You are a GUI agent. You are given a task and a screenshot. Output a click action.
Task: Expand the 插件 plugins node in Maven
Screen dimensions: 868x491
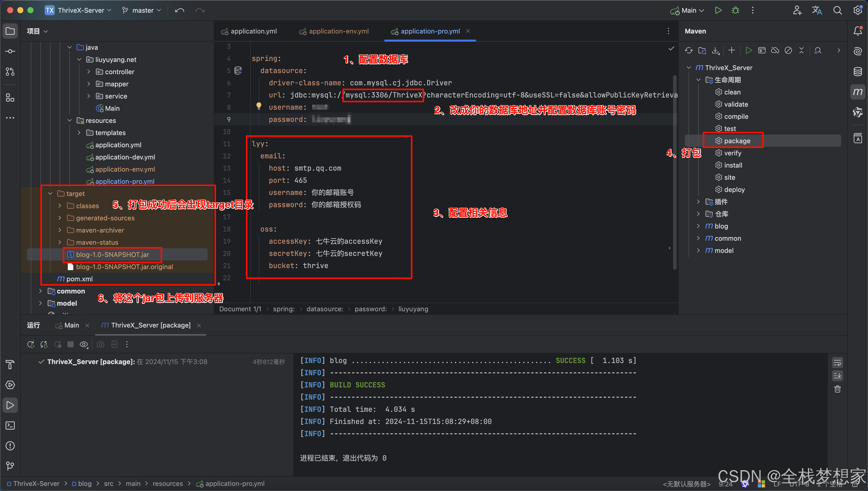698,202
